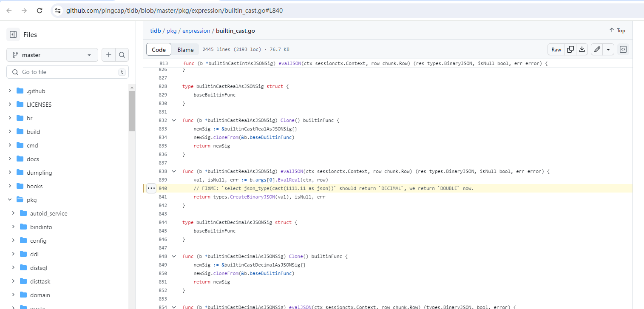Click the Raw button

pyautogui.click(x=556, y=50)
